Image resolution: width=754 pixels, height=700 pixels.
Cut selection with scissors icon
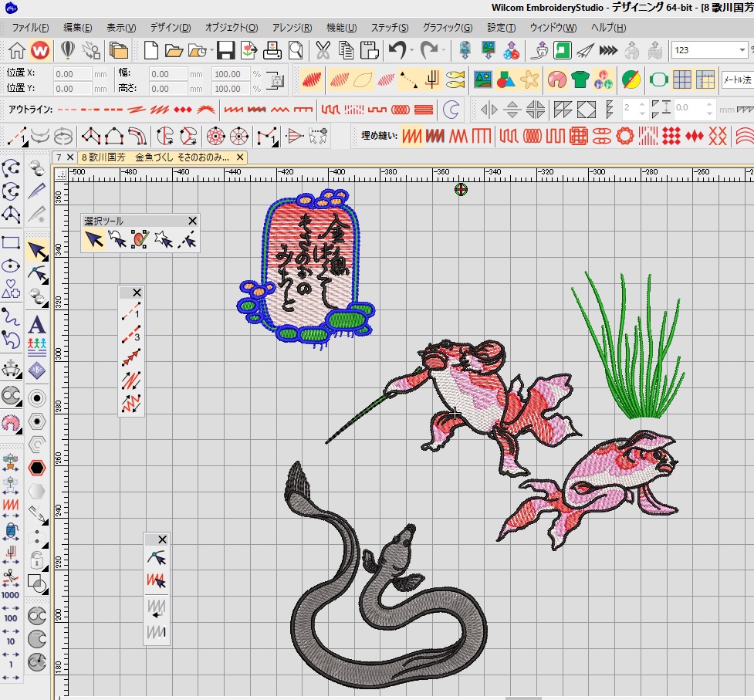click(x=323, y=50)
